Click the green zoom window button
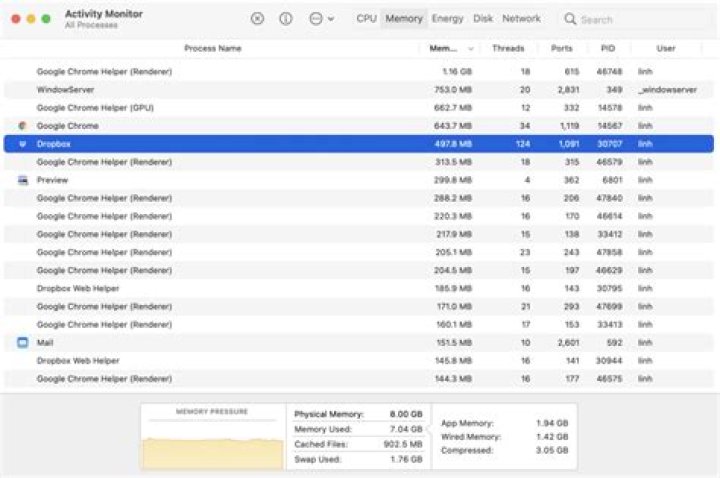 coord(46,19)
